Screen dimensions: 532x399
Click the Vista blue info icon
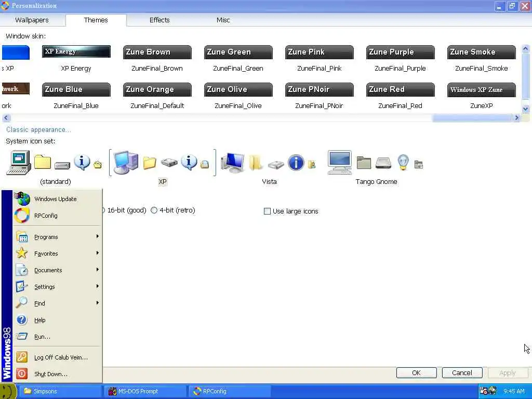pyautogui.click(x=296, y=163)
